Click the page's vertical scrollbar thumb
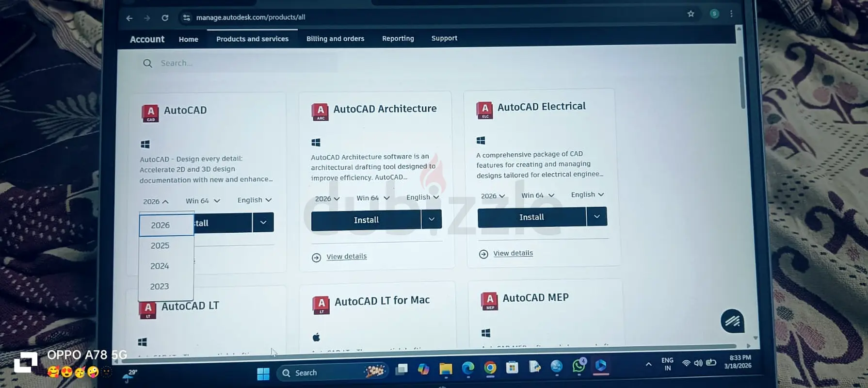 point(741,82)
